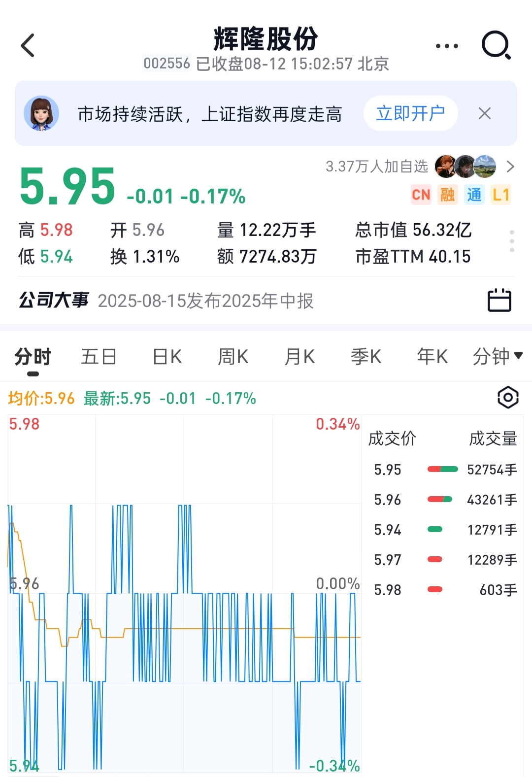Tap the 市场持续活跃 banner text
The height and width of the screenshot is (777, 532).
click(210, 114)
